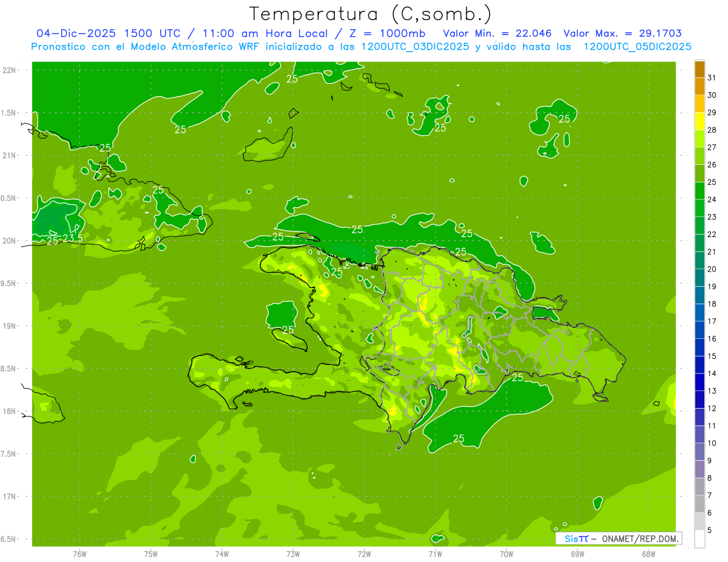Click the 20N latitude axis label
The image size is (728, 562).
[9, 241]
